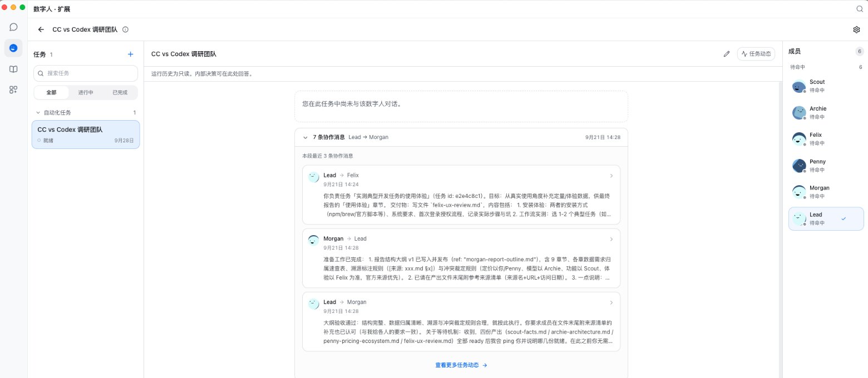Open 任务动态 activity button
This screenshot has height=378, width=868.
click(756, 54)
